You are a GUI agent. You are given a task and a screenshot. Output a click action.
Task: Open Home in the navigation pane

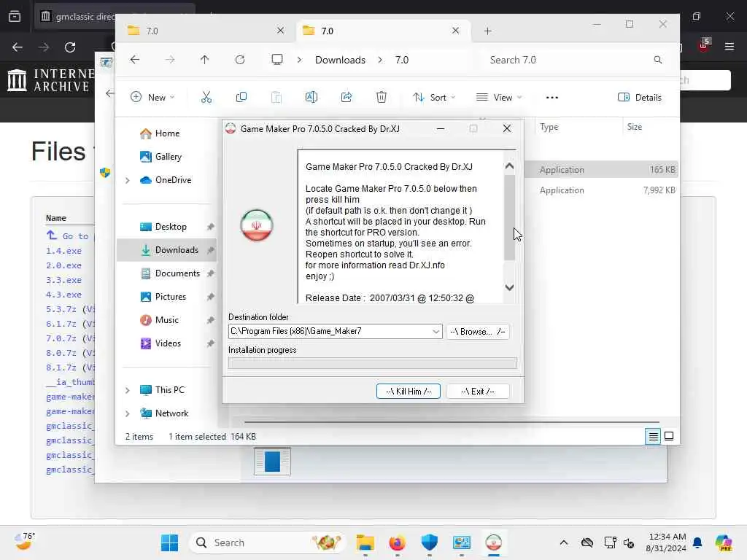pyautogui.click(x=166, y=133)
